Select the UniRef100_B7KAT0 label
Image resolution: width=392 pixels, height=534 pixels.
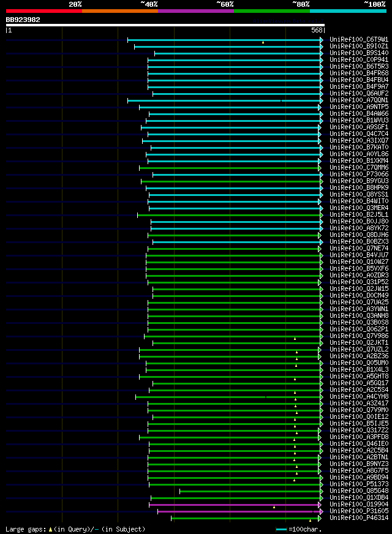[359, 148]
